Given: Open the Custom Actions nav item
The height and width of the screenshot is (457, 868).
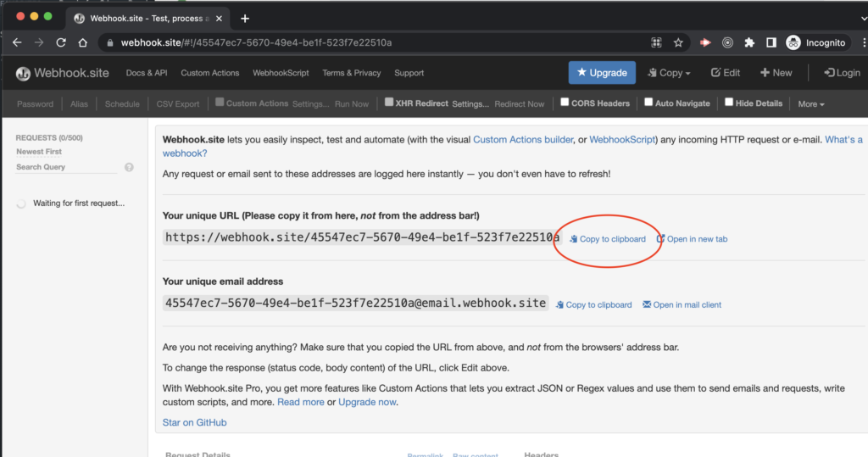Looking at the screenshot, I should coord(210,73).
